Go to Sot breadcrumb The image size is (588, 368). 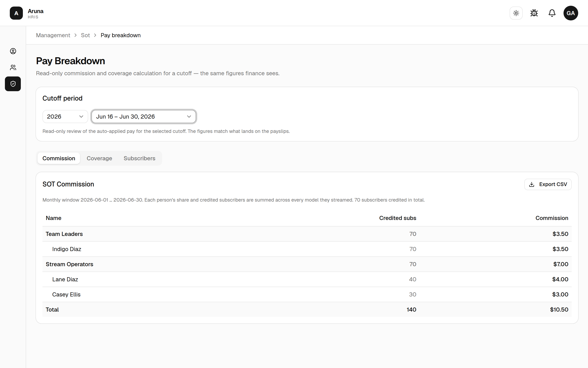click(x=85, y=35)
